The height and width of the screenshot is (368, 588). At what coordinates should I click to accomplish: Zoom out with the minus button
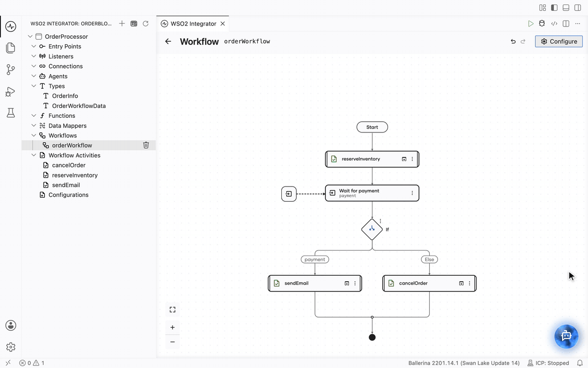point(172,342)
